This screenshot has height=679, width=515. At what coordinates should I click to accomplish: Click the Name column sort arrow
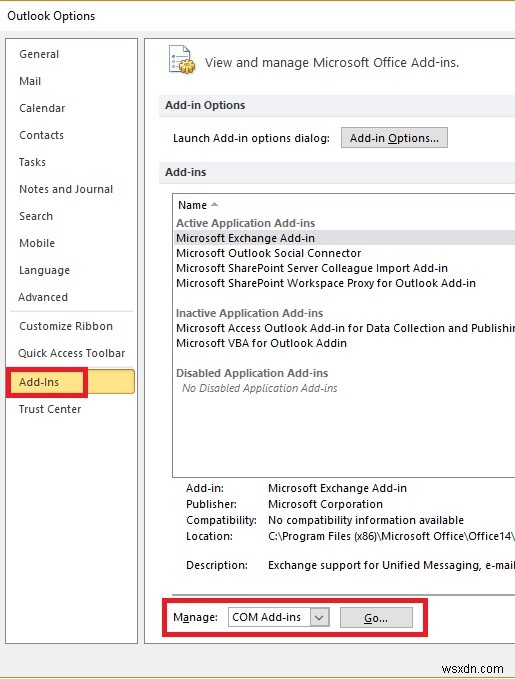click(214, 204)
